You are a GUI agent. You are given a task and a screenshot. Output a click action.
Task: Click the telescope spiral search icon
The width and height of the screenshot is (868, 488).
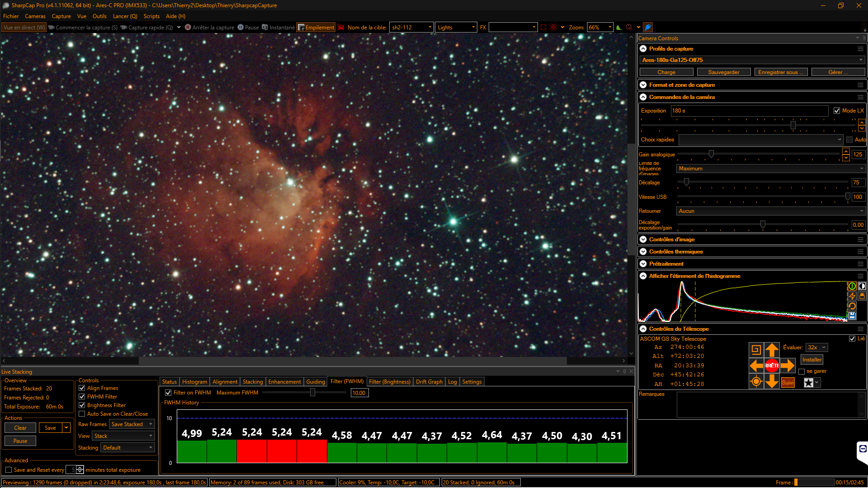756,350
